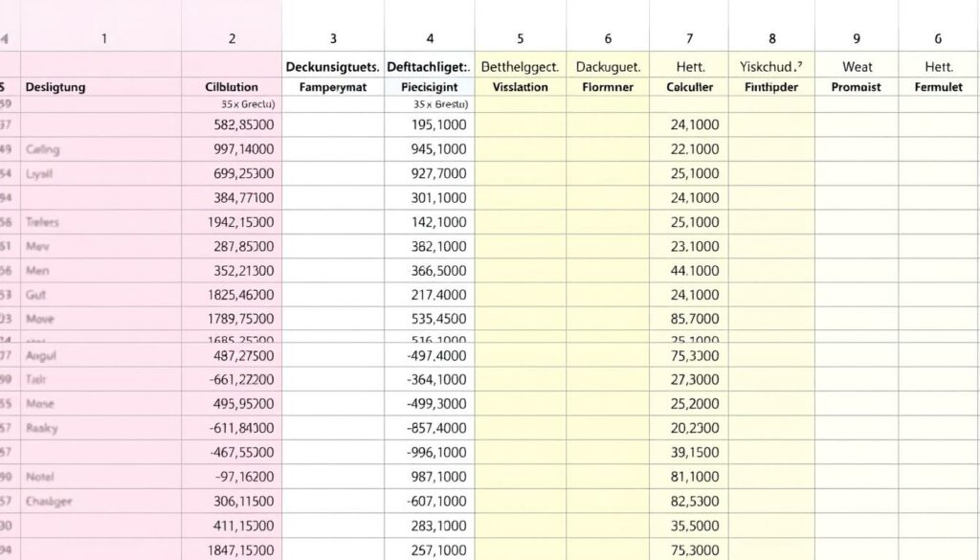Click the 'Flormner' column label
The height and width of the screenshot is (560, 980).
coord(608,87)
